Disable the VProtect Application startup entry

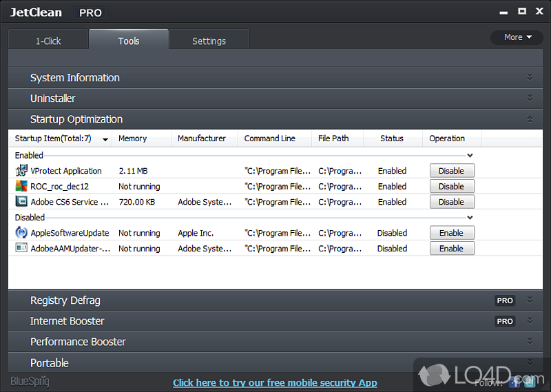pyautogui.click(x=451, y=171)
